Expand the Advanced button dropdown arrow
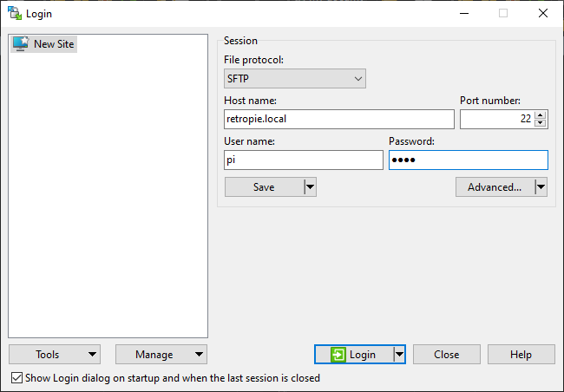The image size is (564, 392). pyautogui.click(x=541, y=186)
